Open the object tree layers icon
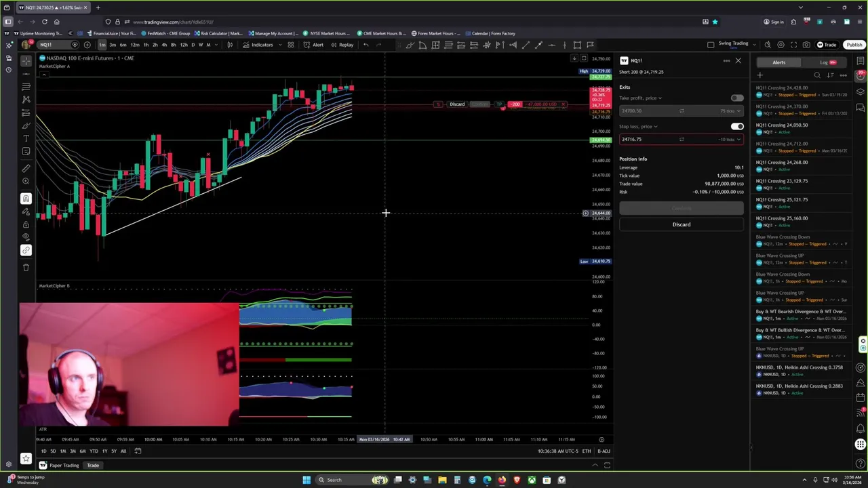 pyautogui.click(x=861, y=92)
